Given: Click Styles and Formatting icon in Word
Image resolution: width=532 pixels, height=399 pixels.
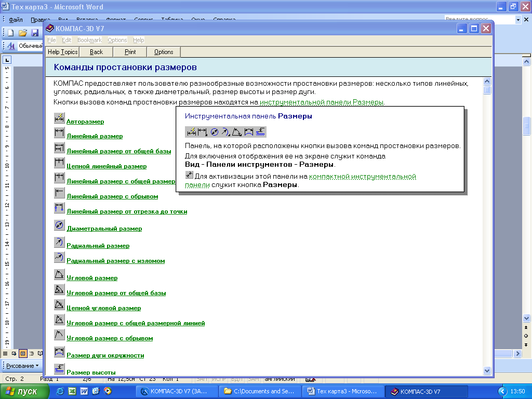Looking at the screenshot, I should (x=11, y=46).
